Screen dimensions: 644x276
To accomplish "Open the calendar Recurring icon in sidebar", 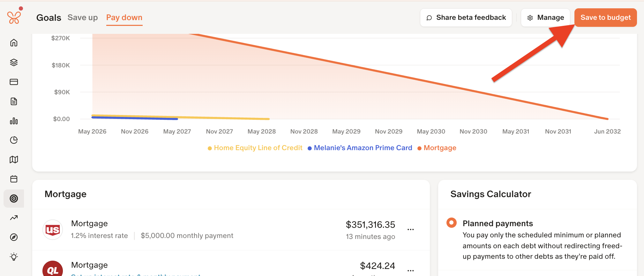I will tap(14, 179).
